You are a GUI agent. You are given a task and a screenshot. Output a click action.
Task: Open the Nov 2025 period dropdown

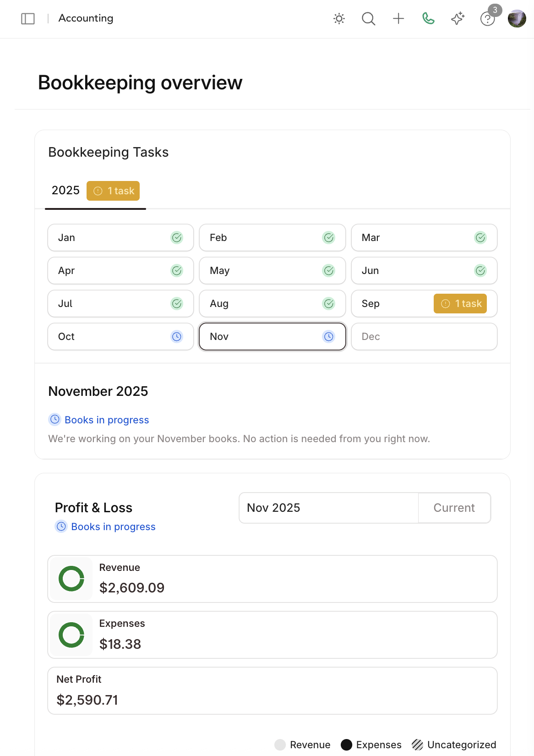[x=328, y=508]
